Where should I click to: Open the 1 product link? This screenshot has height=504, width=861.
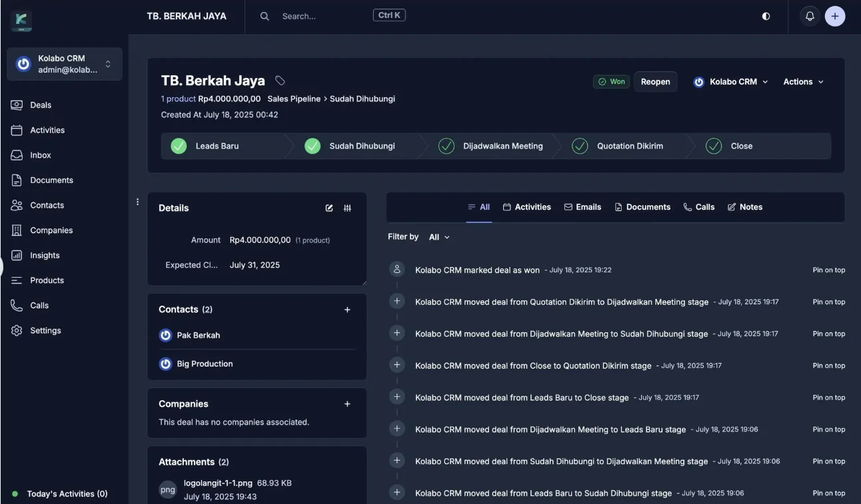pos(178,99)
